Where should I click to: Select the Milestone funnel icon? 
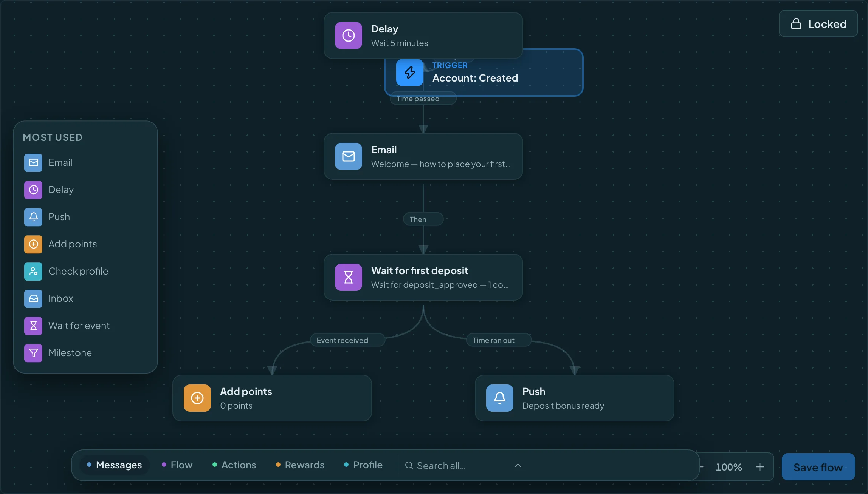point(33,353)
